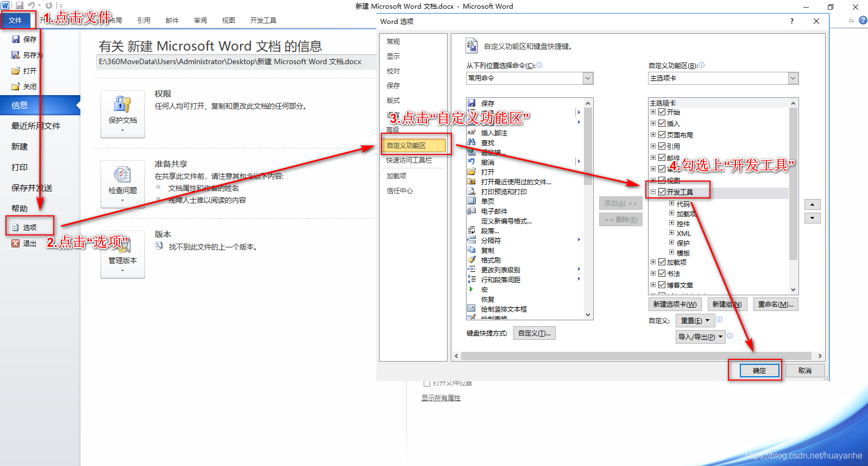Toggle the 引用 (References) checkbox

pos(662,146)
